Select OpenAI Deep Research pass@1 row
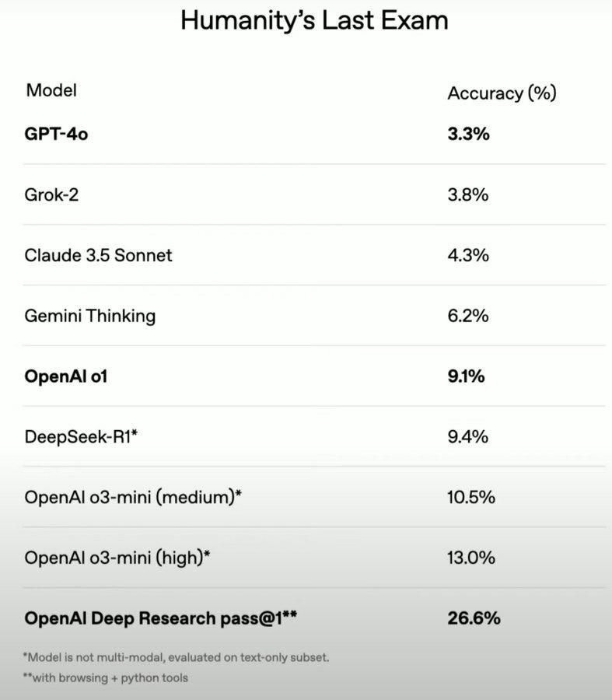Screen dimensions: 612x700 coord(162,618)
